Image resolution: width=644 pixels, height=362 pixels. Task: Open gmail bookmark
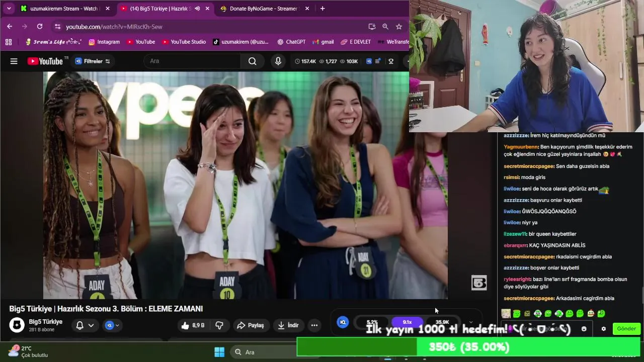pyautogui.click(x=323, y=42)
